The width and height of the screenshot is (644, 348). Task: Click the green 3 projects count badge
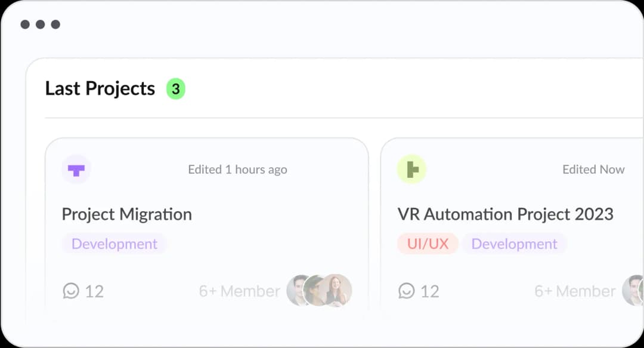pyautogui.click(x=175, y=88)
